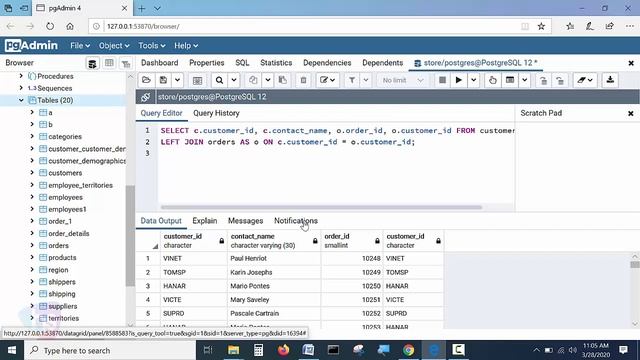Image resolution: width=640 pixels, height=360 pixels.
Task: Select the products table in tree
Action: click(x=62, y=258)
